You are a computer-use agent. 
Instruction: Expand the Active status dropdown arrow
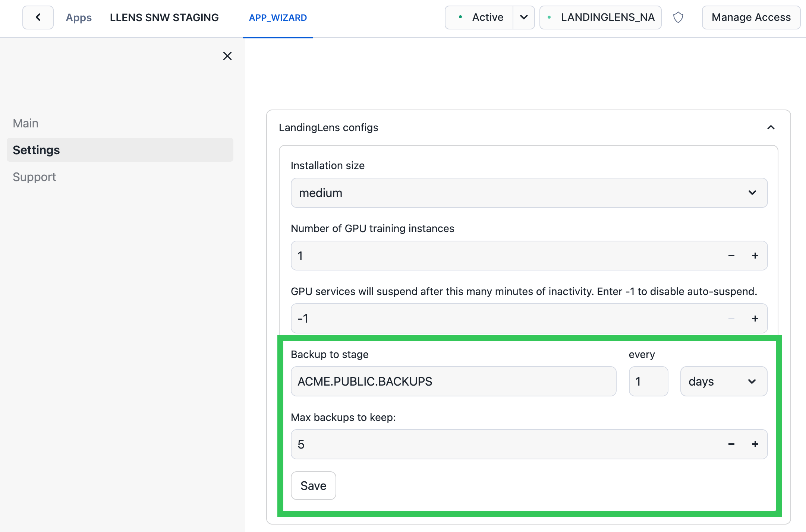(523, 18)
